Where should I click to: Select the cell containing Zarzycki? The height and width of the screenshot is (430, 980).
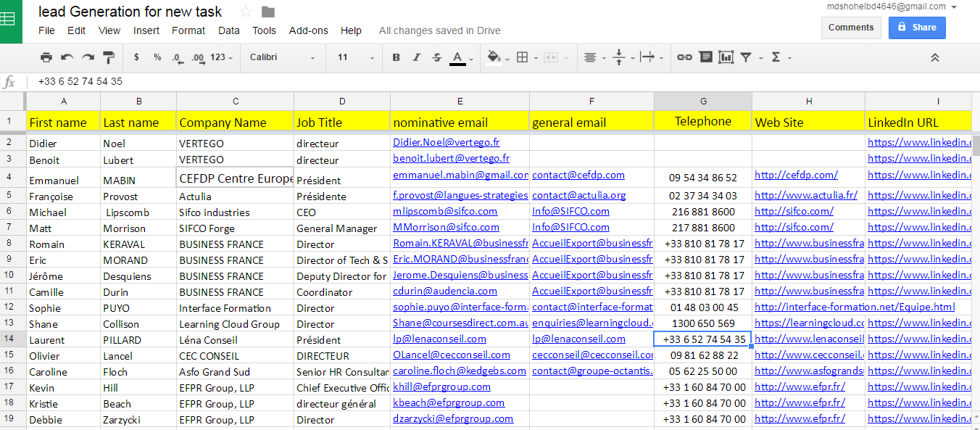[138, 419]
